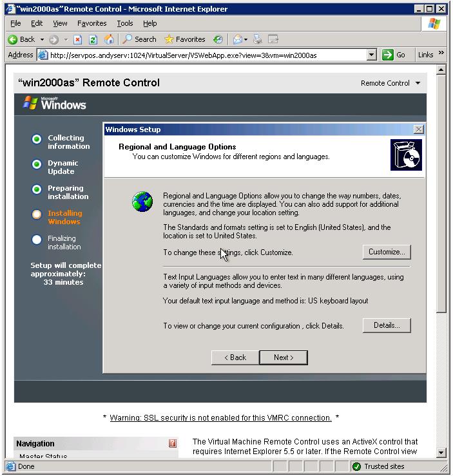Click the Trusted sites checkmark icon
Viewport: 453px width, 476px height.
coord(356,466)
